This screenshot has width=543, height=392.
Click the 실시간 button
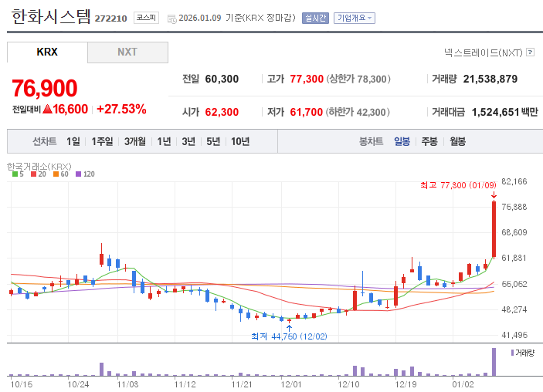(315, 18)
